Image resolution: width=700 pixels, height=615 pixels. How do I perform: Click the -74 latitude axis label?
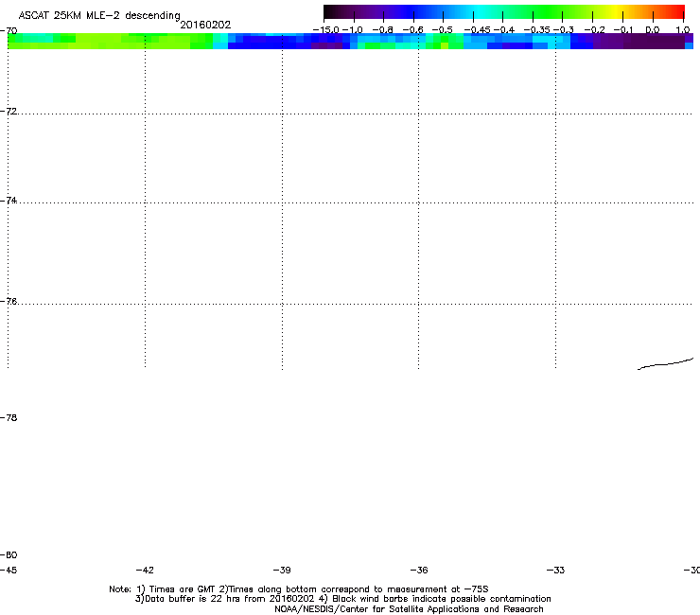tap(9, 200)
